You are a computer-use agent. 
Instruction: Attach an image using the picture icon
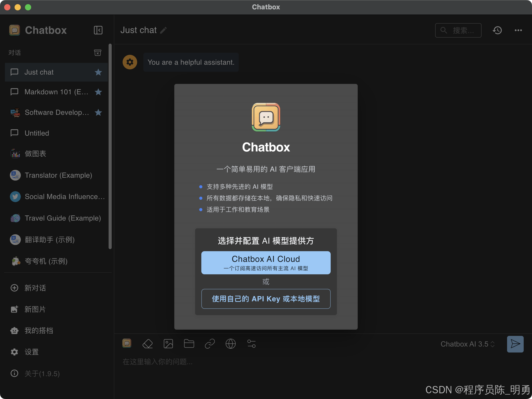(168, 343)
